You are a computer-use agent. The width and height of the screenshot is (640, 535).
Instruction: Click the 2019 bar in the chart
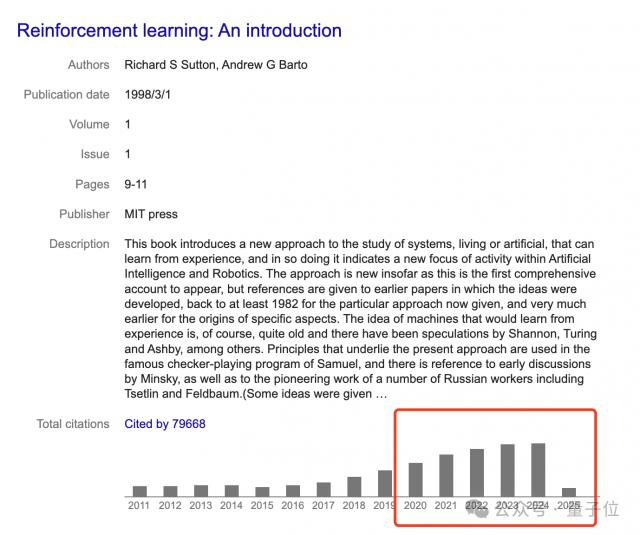[x=385, y=483]
